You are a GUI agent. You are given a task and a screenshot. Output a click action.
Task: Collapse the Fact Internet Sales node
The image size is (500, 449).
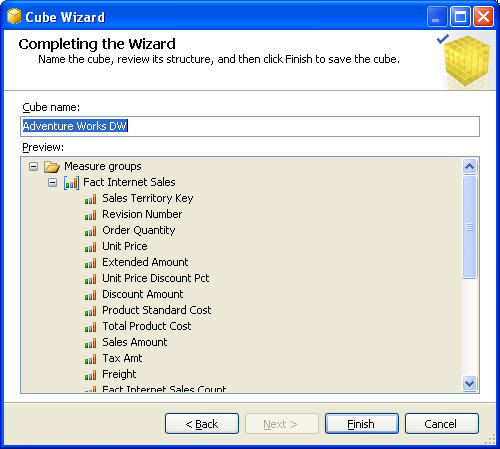click(x=52, y=182)
